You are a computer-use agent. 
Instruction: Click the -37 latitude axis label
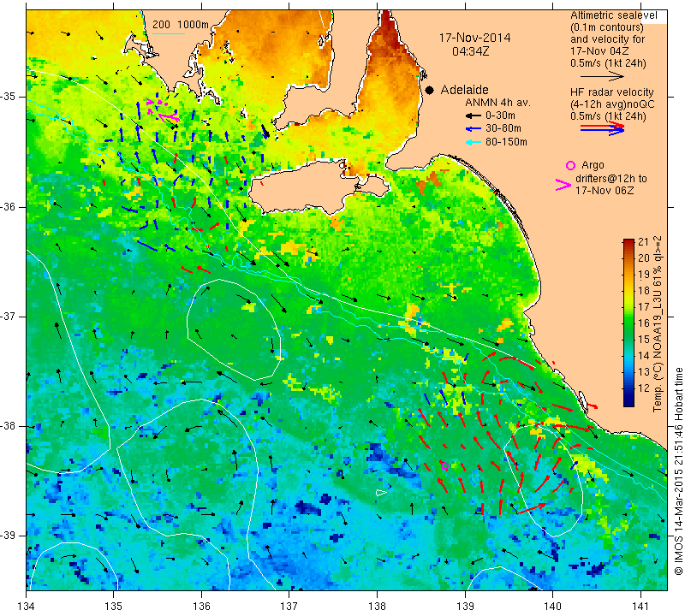(x=9, y=316)
